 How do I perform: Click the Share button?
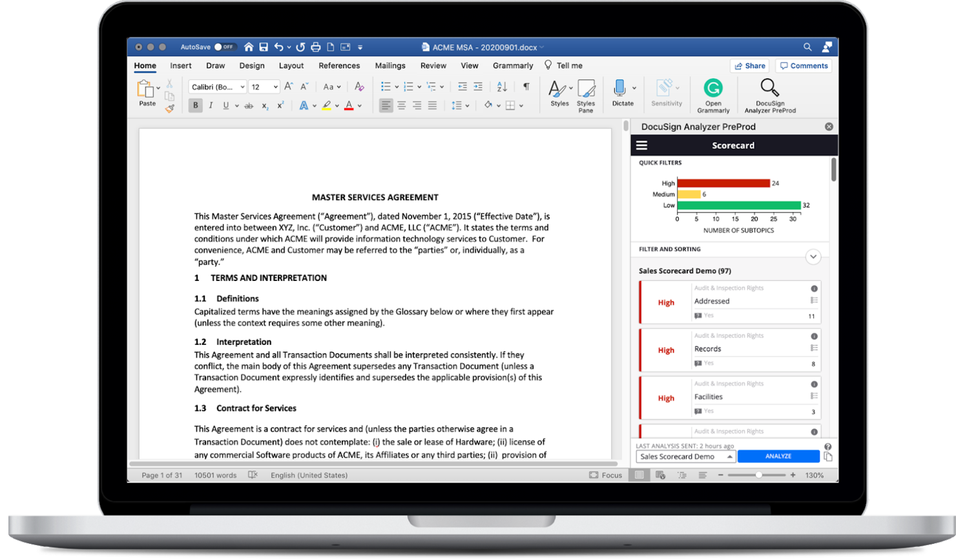(749, 66)
